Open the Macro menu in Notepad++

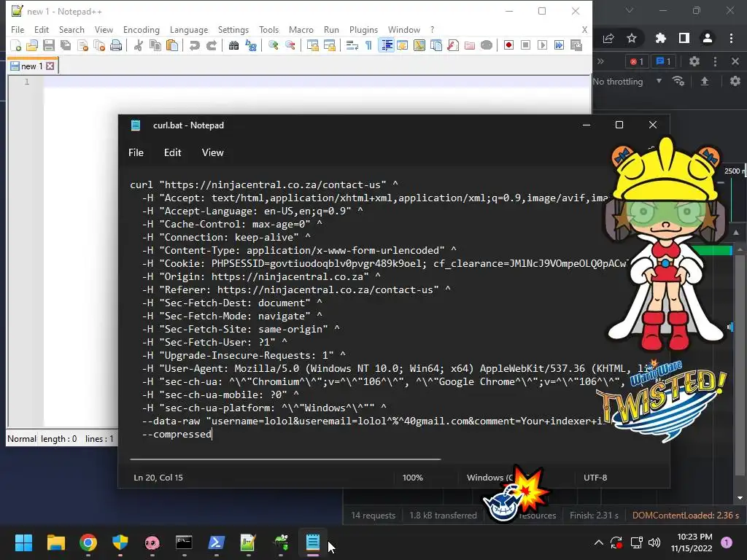point(301,29)
